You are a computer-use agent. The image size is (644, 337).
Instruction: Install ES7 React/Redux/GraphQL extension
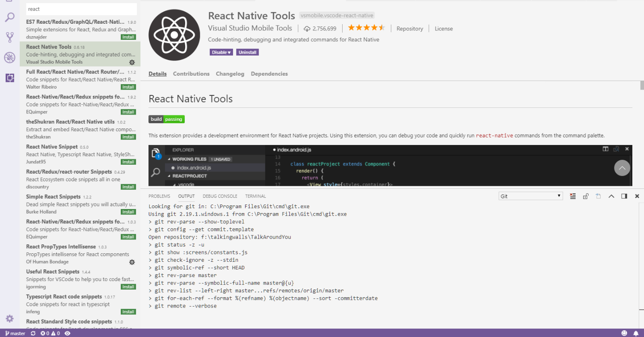pos(128,37)
